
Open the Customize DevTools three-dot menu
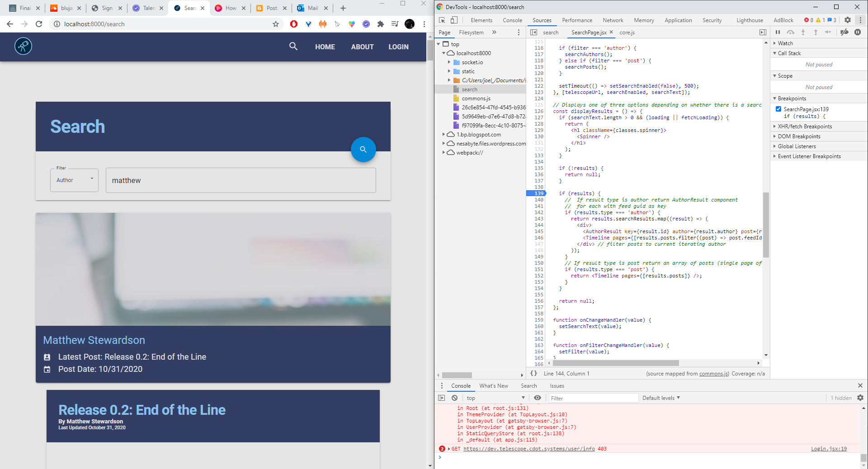pos(860,20)
